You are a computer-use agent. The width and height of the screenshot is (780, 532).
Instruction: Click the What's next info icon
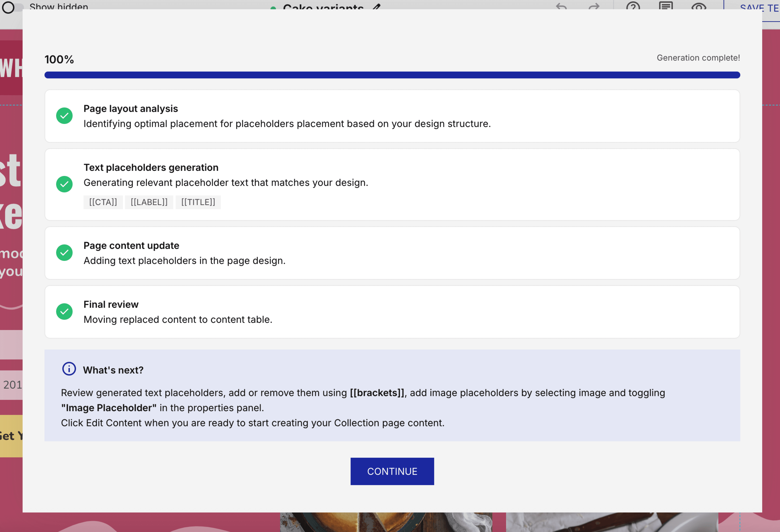[69, 369]
